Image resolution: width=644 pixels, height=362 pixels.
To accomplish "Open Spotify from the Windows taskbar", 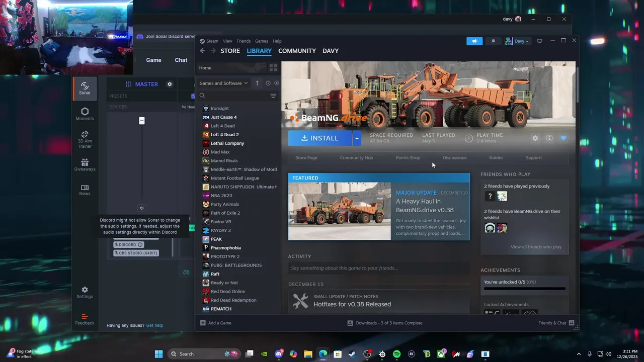I will (396, 354).
